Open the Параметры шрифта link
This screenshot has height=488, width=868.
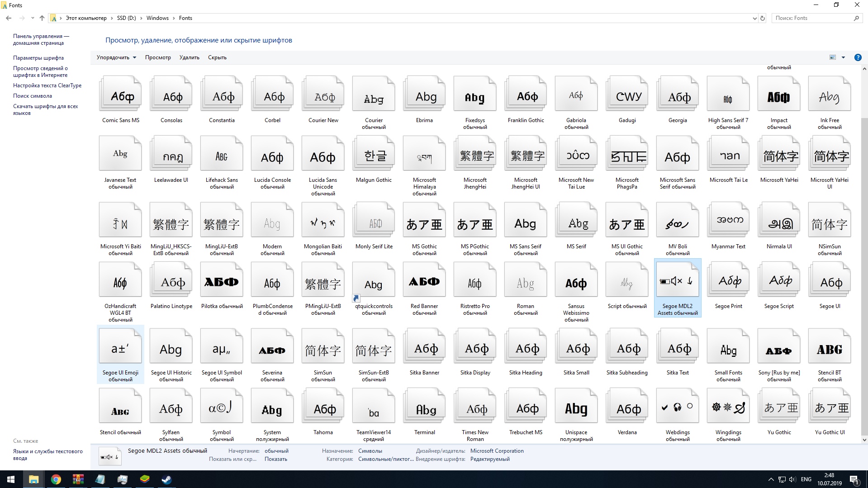[x=38, y=58]
